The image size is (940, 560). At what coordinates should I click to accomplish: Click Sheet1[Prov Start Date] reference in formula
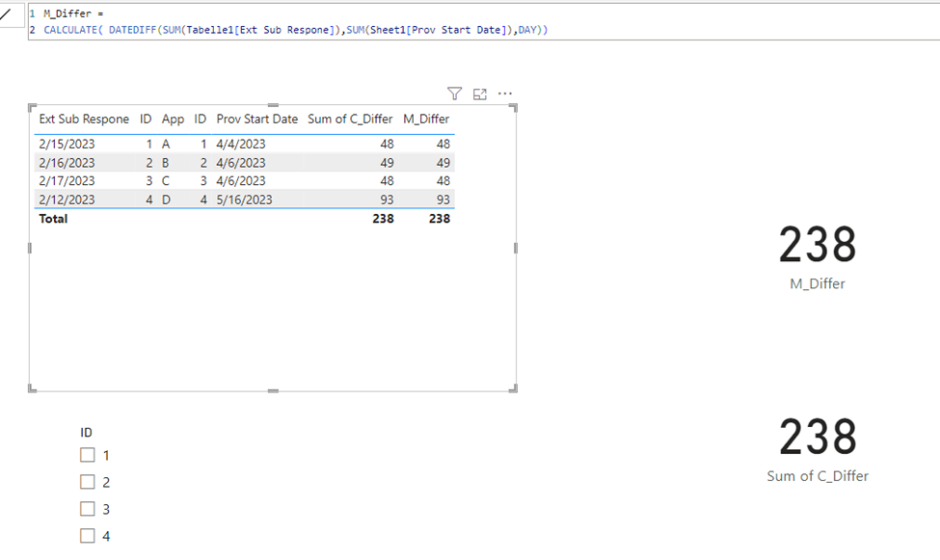[x=439, y=30]
